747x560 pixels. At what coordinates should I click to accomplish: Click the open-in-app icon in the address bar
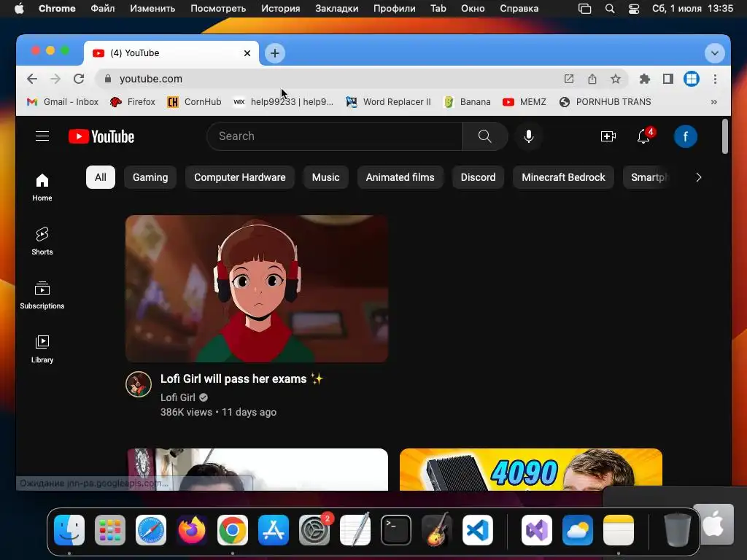click(x=569, y=79)
